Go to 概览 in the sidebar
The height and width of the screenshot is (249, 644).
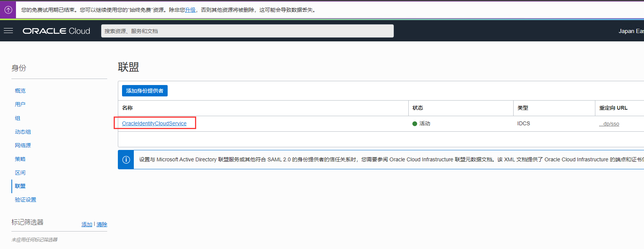point(20,91)
